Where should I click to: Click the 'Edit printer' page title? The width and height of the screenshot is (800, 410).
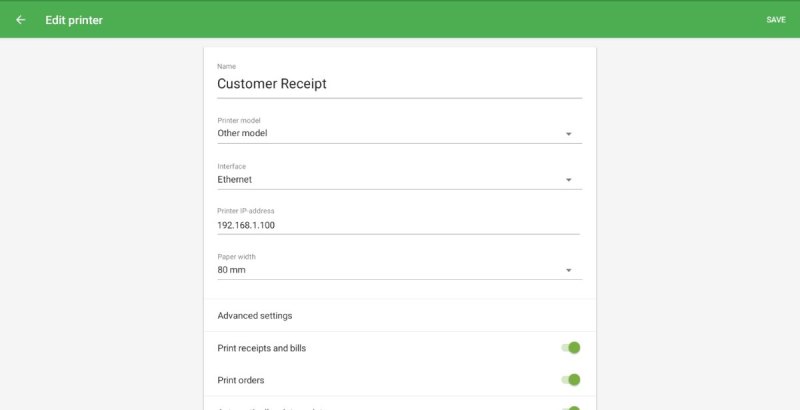[74, 20]
